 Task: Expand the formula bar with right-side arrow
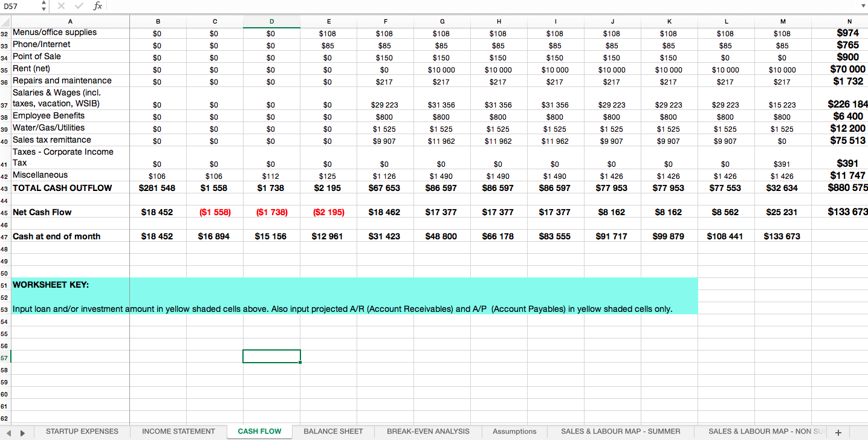(863, 7)
